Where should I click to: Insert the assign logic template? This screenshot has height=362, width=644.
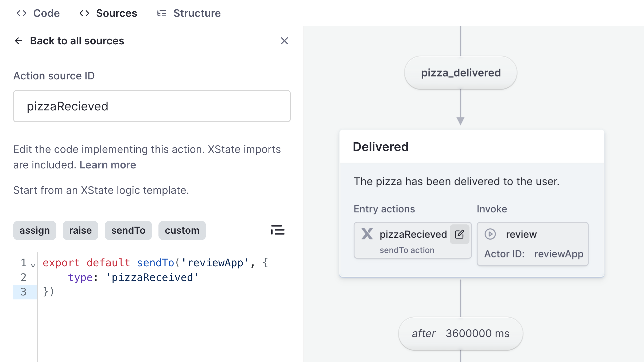pos(34,230)
